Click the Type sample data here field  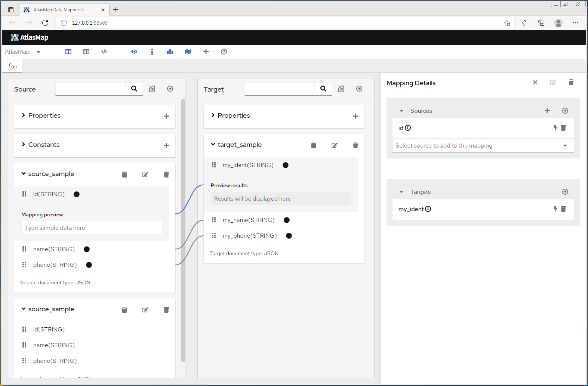(92, 228)
